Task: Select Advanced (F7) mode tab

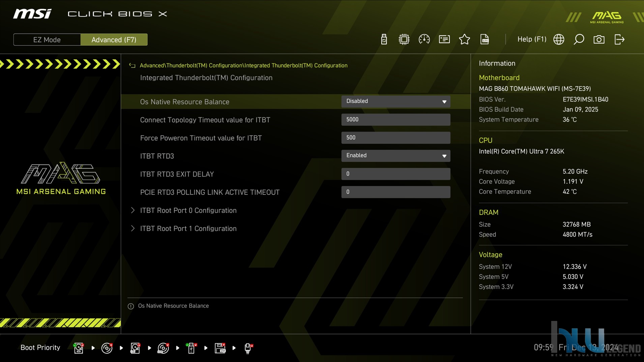Action: click(114, 39)
